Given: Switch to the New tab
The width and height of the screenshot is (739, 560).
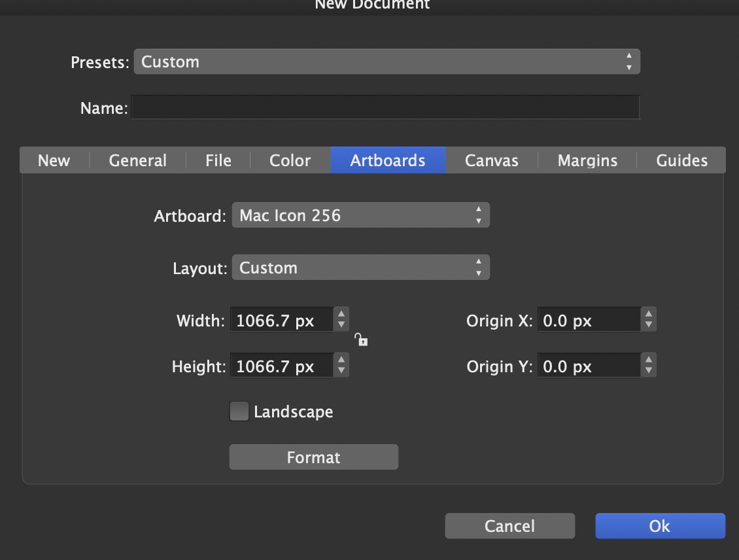Looking at the screenshot, I should 54,160.
